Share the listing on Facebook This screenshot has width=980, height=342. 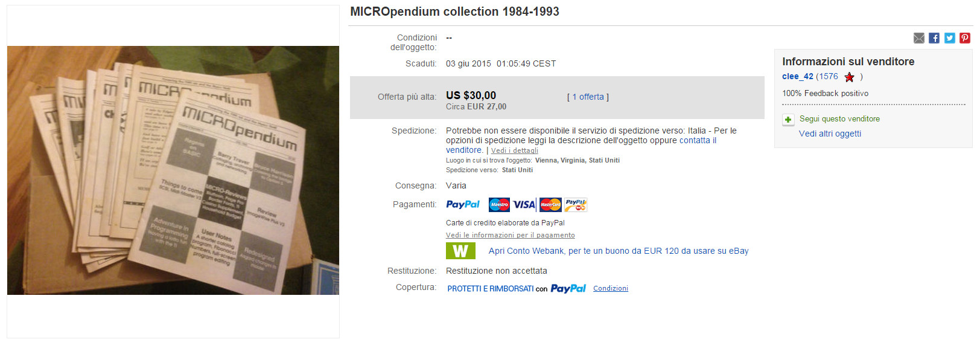click(934, 38)
